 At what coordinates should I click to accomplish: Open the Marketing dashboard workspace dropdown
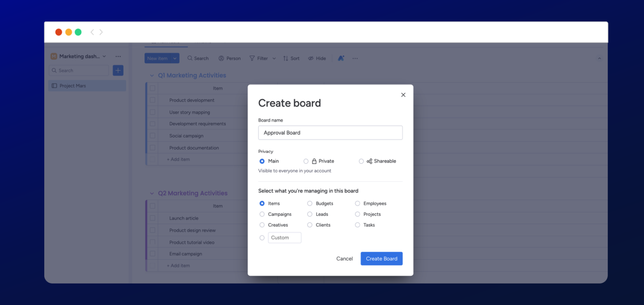(104, 56)
